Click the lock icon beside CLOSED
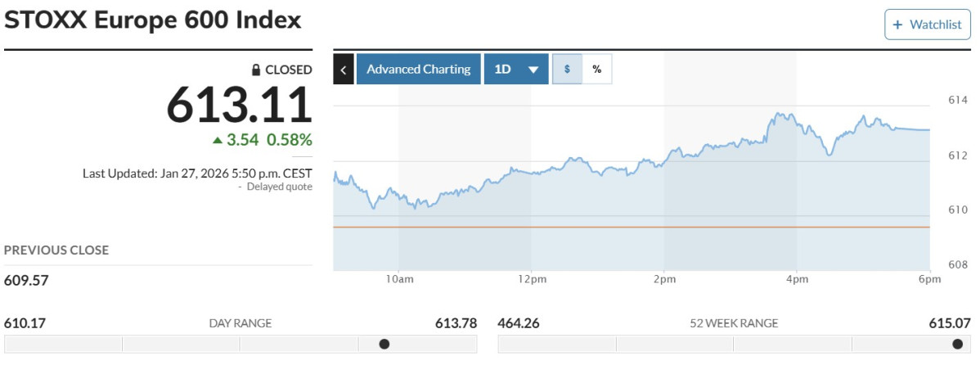Viewport: 980px width, 365px height. click(256, 70)
